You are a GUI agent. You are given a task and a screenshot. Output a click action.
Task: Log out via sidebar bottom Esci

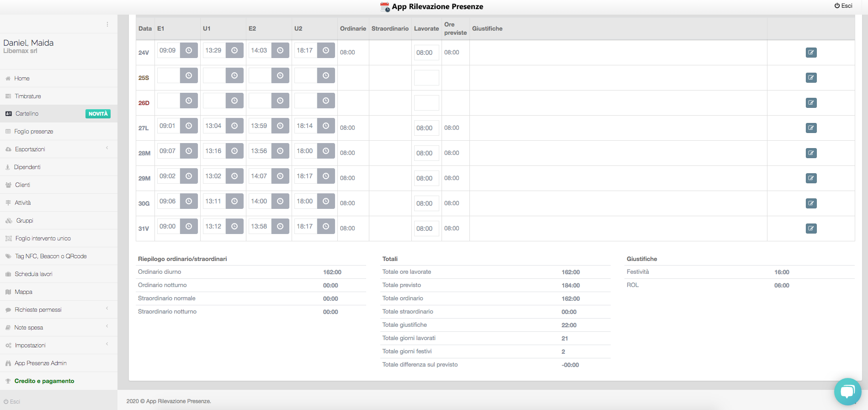pos(12,401)
